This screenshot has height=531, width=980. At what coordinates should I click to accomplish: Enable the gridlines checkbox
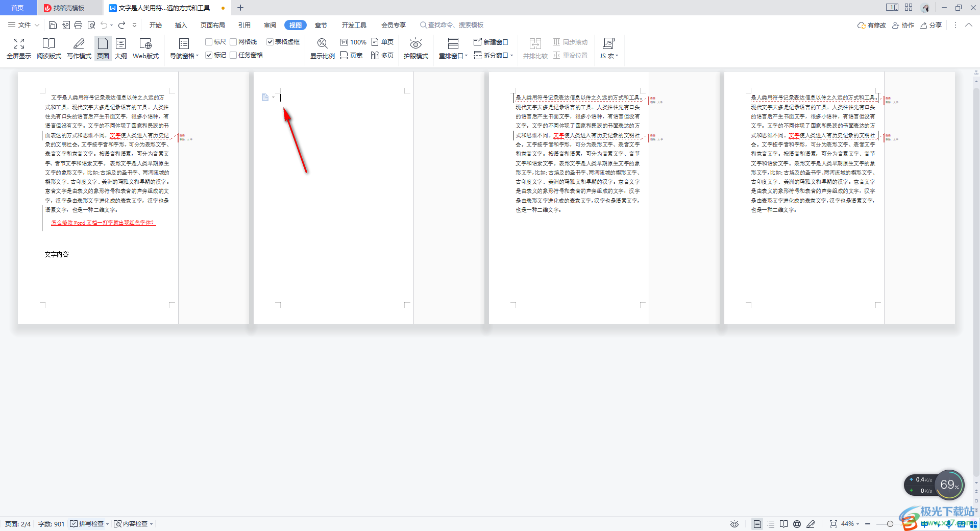233,42
